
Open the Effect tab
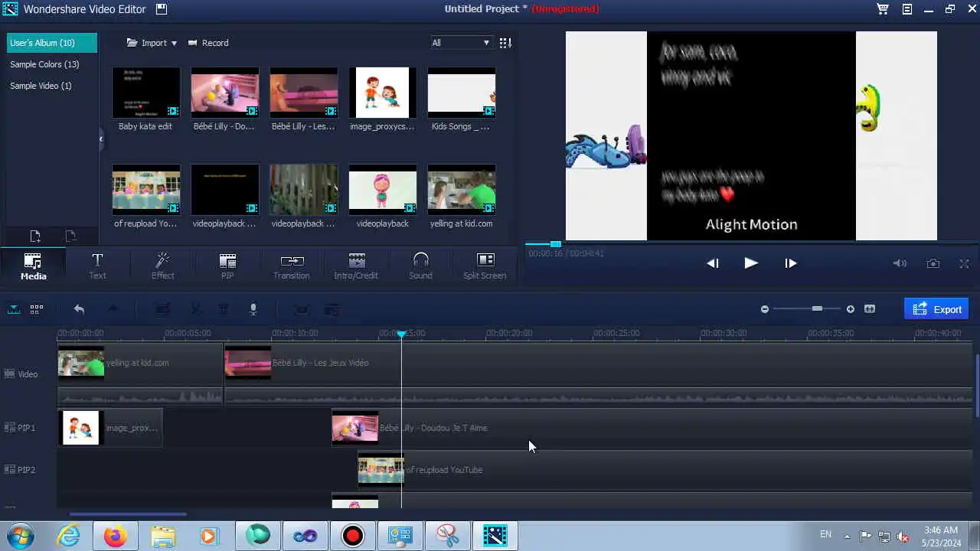tap(162, 266)
